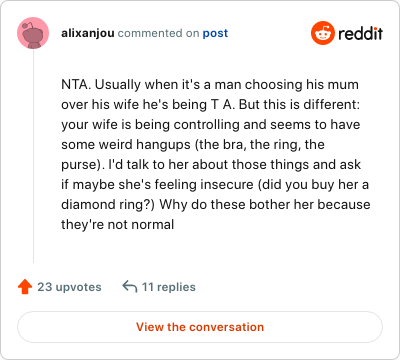Click the orange Reddit Snoo logo
The image size is (400, 360).
(x=323, y=33)
